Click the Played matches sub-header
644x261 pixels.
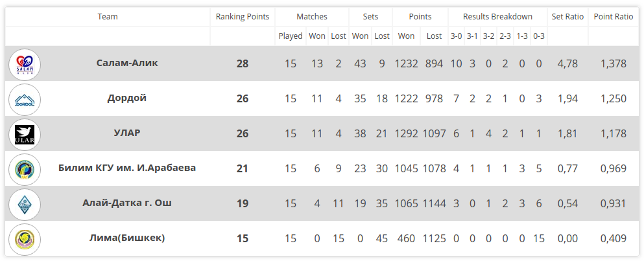point(291,36)
